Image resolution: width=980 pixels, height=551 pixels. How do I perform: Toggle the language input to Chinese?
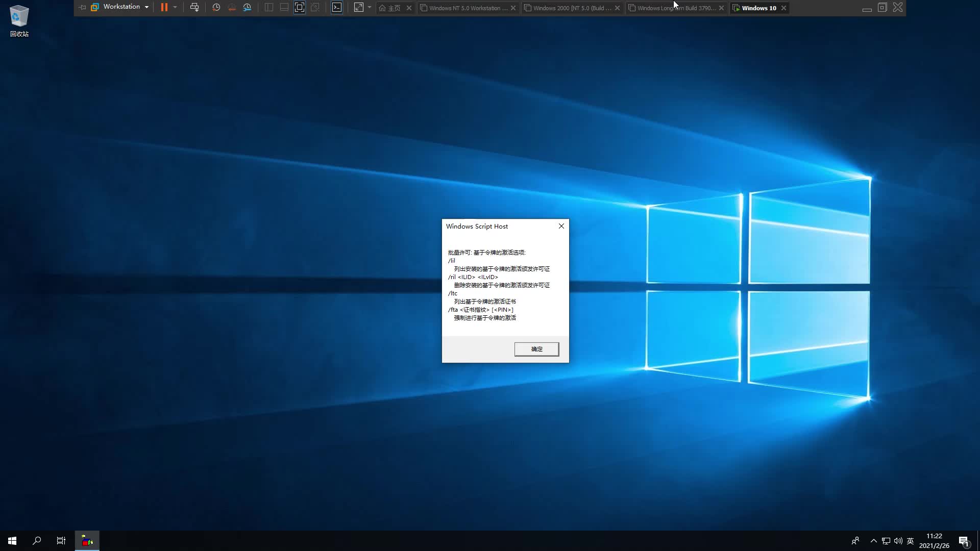pyautogui.click(x=910, y=541)
